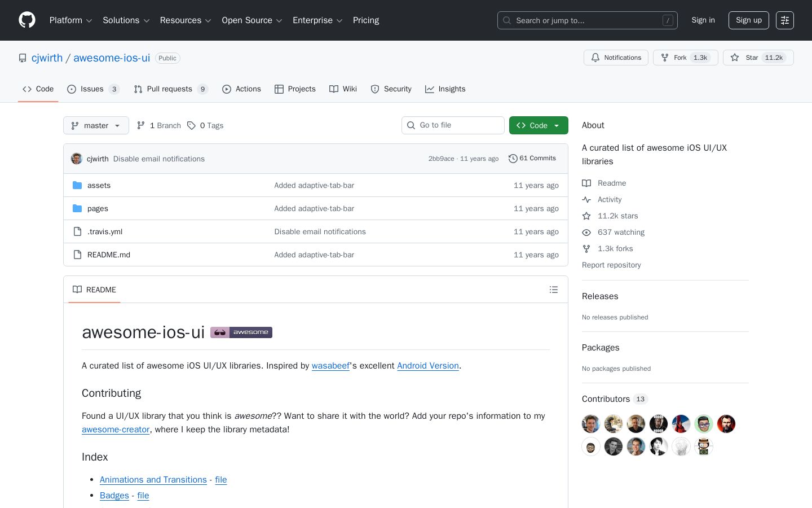812x508 pixels.
Task: Switch branch using master dropdown
Action: [x=96, y=125]
